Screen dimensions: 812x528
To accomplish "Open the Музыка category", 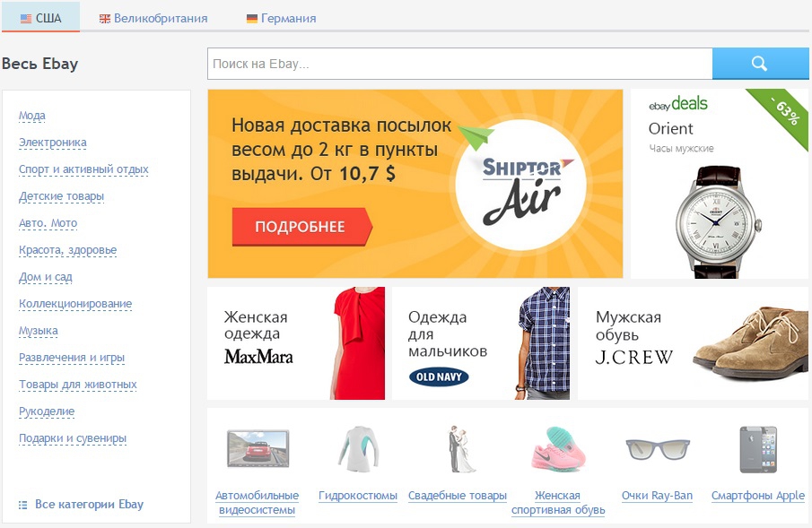I will 39,331.
